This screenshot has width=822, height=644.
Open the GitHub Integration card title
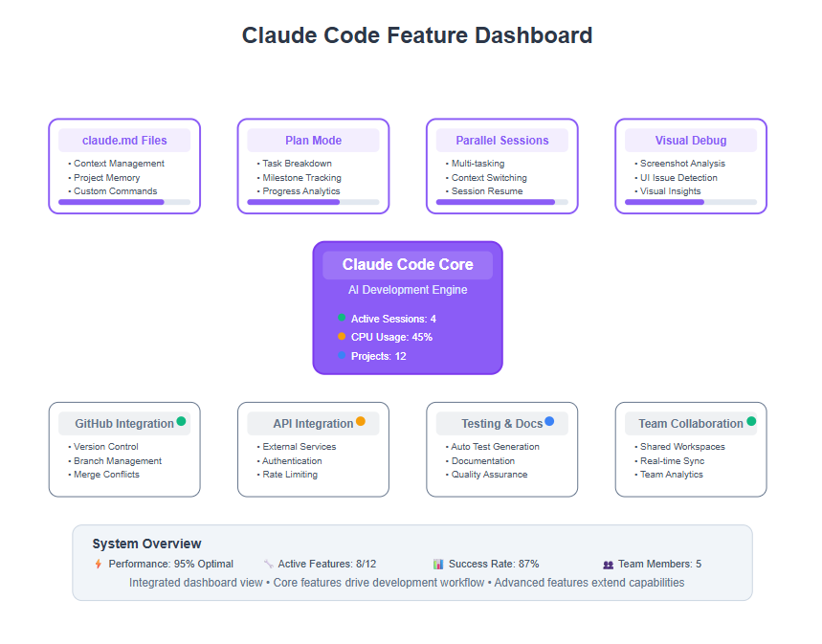124,424
